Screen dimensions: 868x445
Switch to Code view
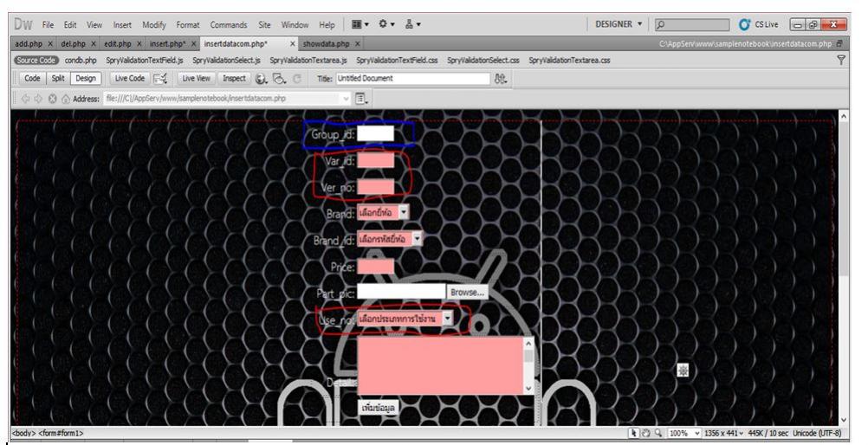tap(32, 79)
